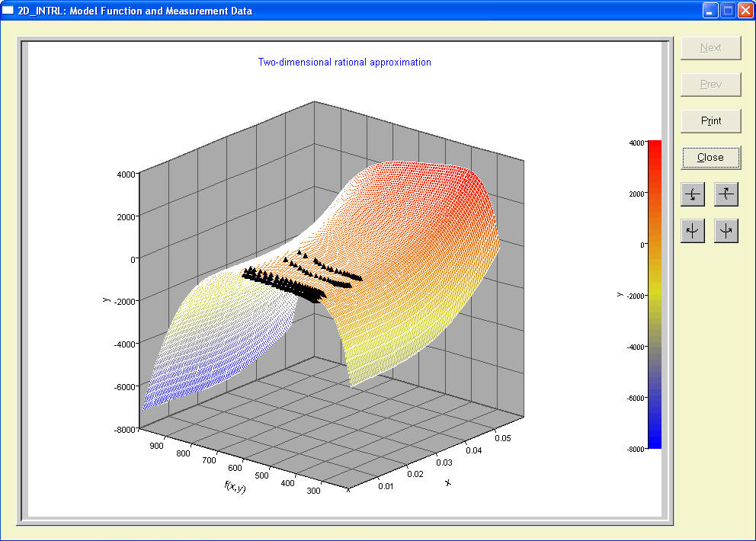Click the tilt-down rotation icon with downward arrow

click(x=692, y=195)
